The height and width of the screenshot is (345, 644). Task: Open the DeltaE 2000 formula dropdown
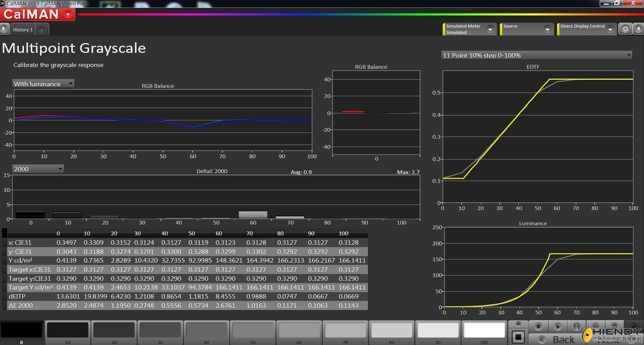point(60,169)
